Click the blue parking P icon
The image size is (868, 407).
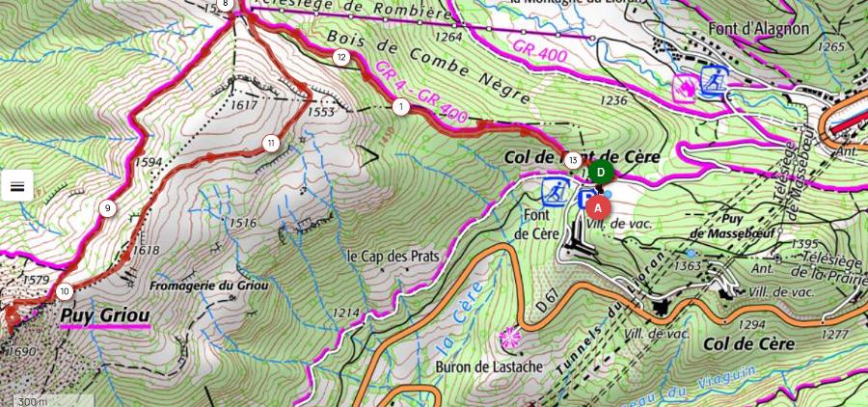pos(584,200)
